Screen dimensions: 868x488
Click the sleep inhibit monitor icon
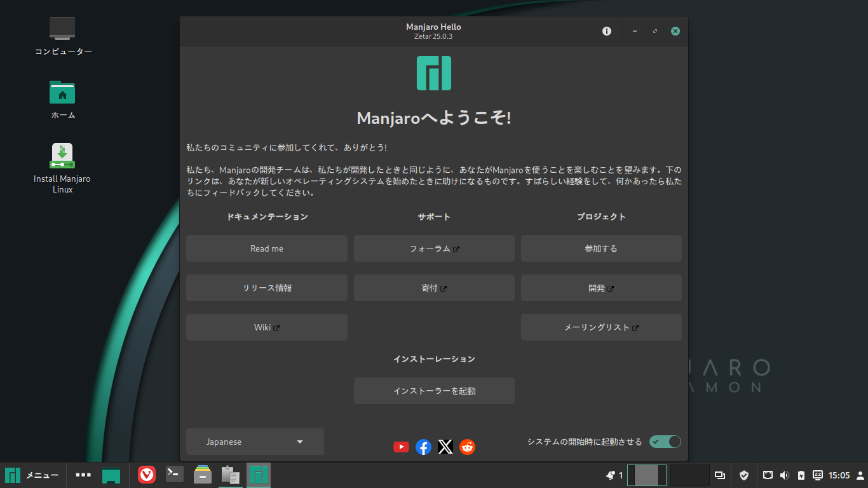coord(818,475)
